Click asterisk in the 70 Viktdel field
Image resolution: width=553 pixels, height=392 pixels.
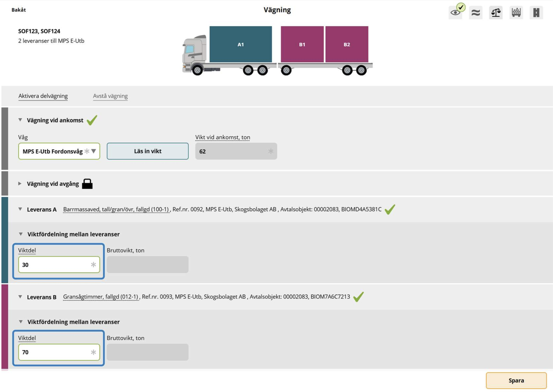[x=93, y=352]
